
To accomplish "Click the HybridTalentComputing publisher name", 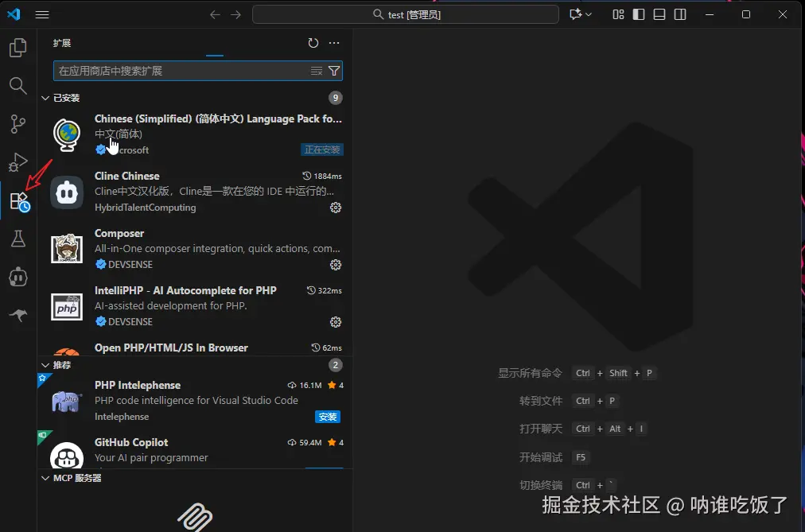I will [146, 208].
